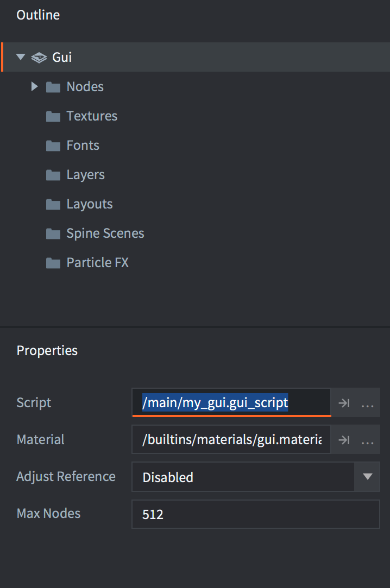Viewport: 390px width, 588px height.
Task: Click the Material path input field
Action: 231,440
